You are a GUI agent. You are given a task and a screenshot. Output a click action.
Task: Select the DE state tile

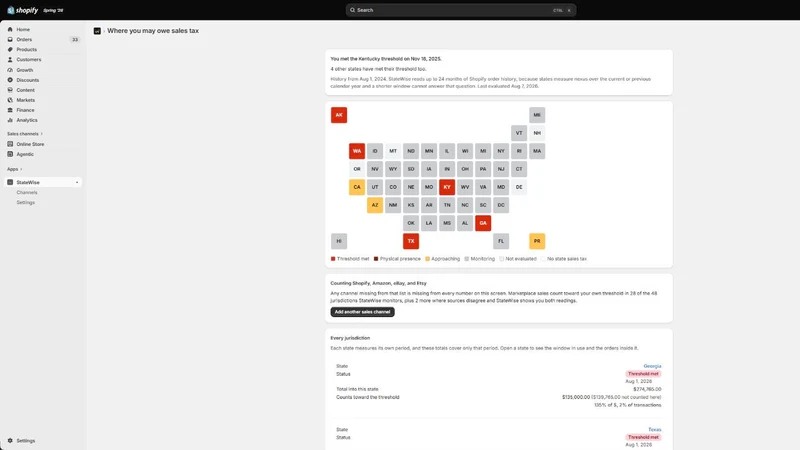pyautogui.click(x=519, y=187)
